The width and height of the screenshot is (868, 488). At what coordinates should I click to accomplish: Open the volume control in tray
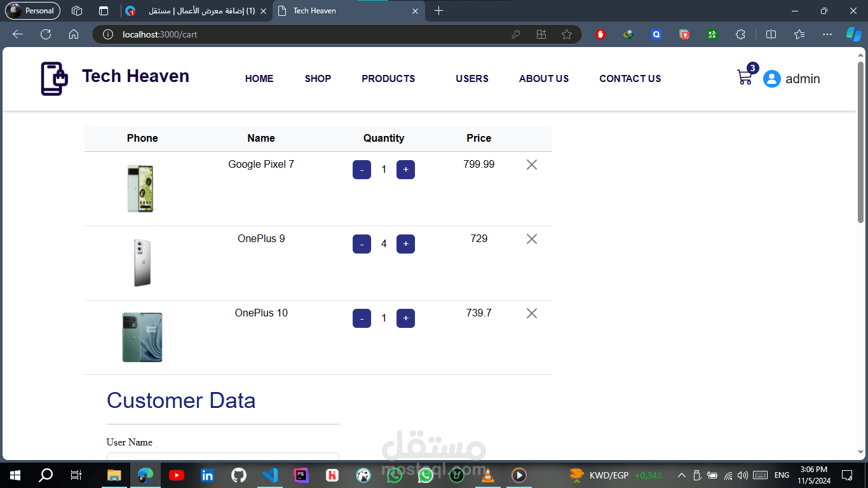click(x=743, y=475)
